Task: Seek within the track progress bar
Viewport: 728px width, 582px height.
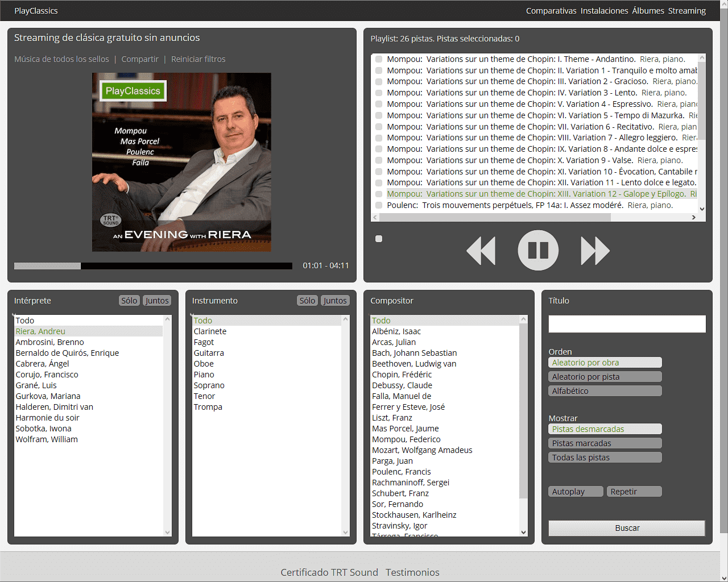Action: click(x=153, y=266)
